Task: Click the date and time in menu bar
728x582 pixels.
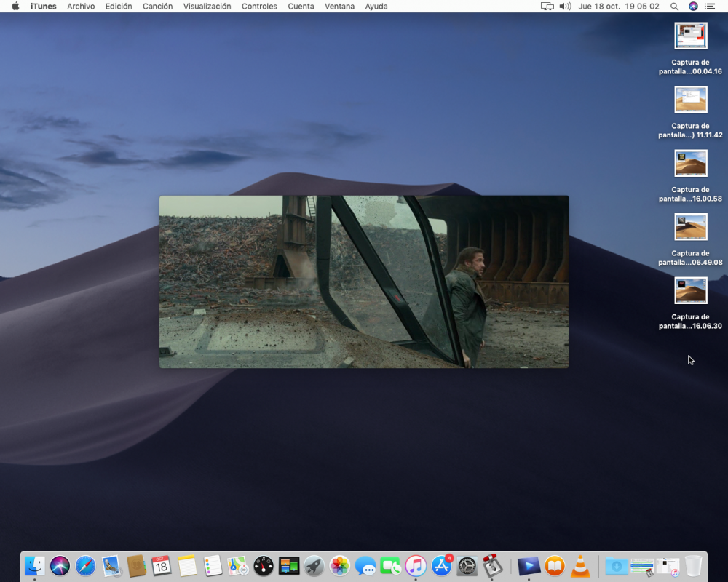Action: pos(618,6)
